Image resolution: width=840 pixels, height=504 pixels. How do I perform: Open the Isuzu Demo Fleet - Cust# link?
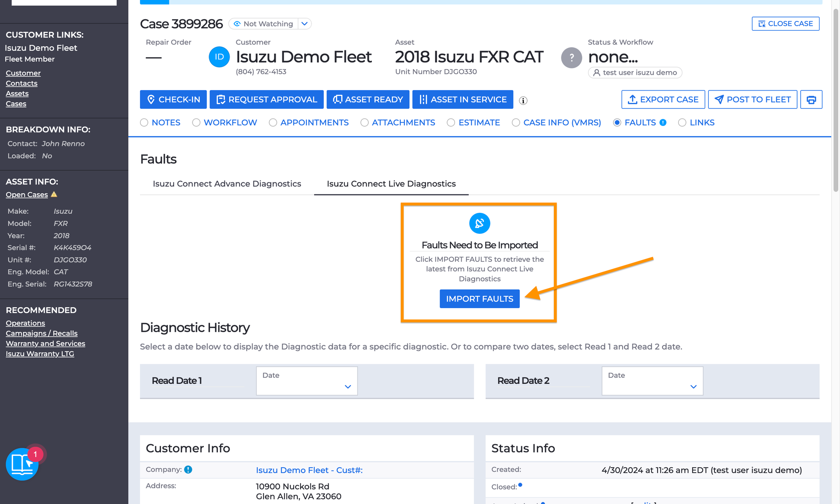309,470
